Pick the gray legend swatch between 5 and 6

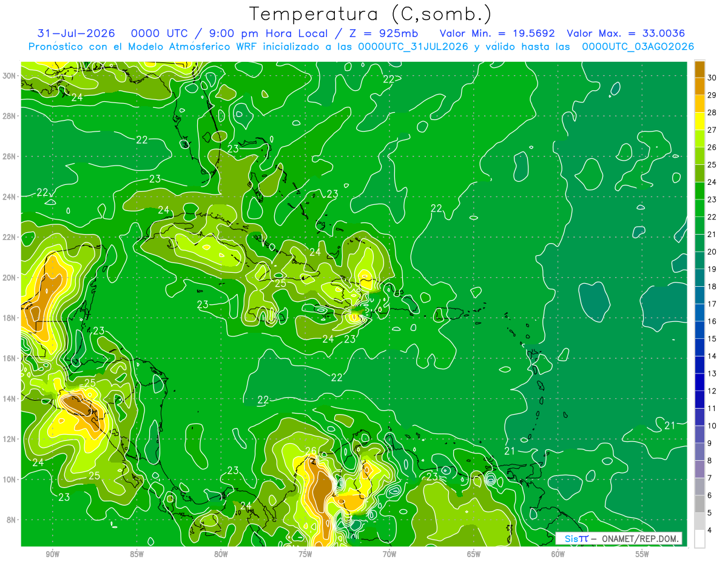699,504
